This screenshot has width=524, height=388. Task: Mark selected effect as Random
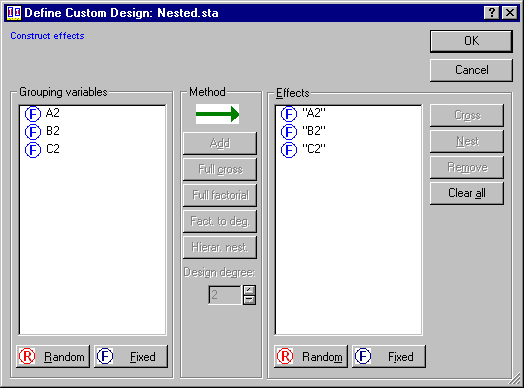311,357
